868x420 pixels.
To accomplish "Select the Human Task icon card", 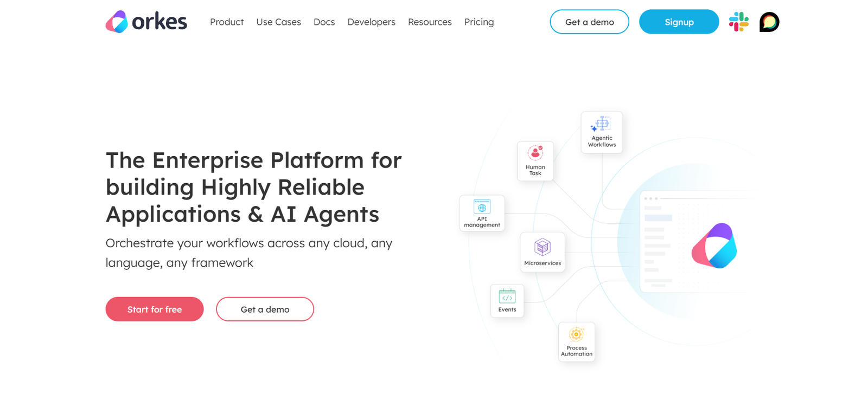I will pyautogui.click(x=535, y=161).
